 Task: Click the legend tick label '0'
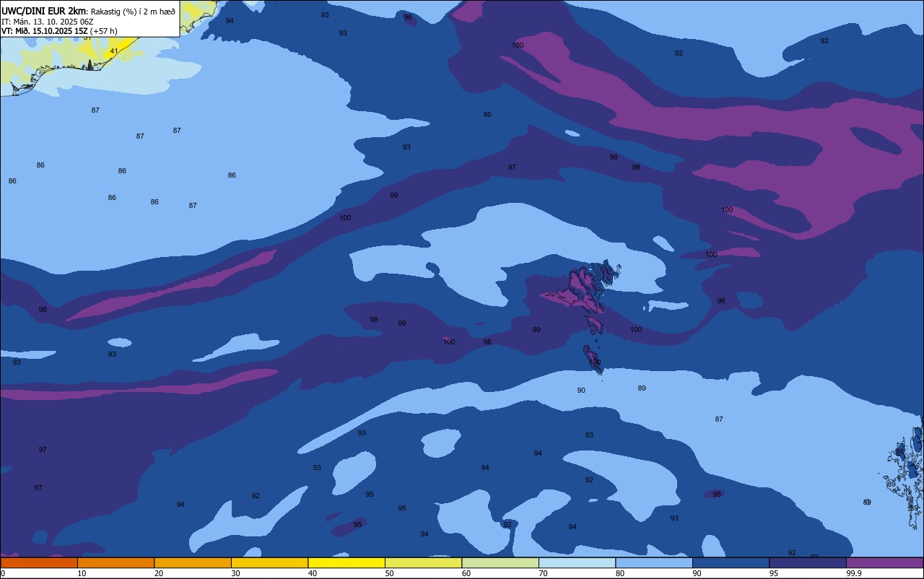3,573
